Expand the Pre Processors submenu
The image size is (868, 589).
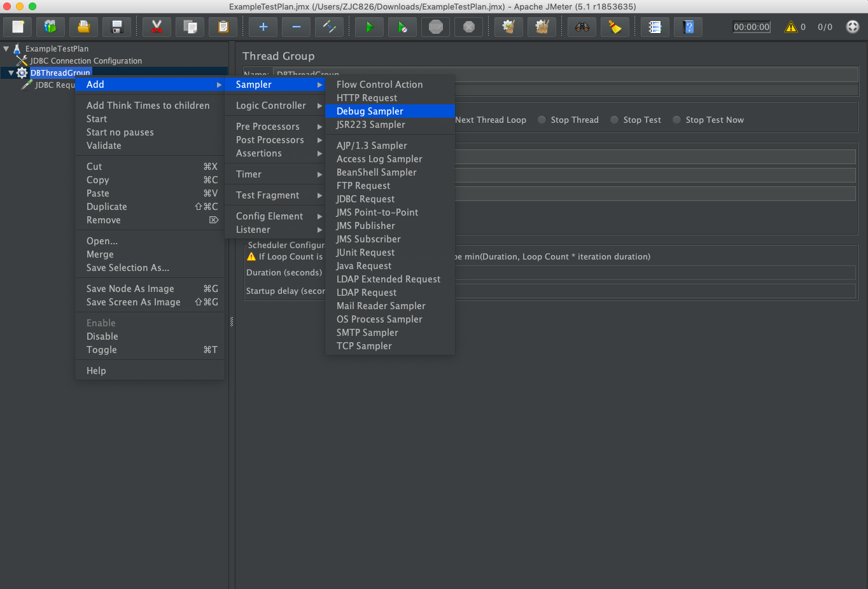[275, 127]
